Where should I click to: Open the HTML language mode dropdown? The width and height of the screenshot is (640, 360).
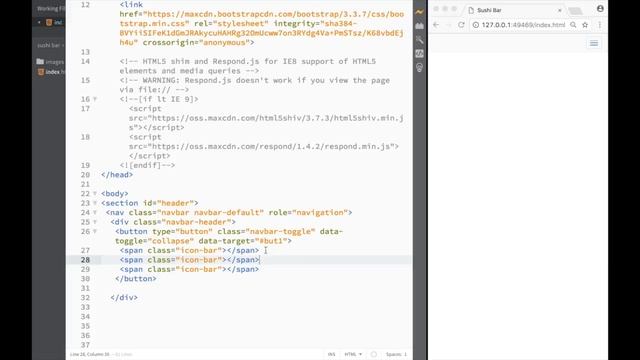(x=353, y=354)
